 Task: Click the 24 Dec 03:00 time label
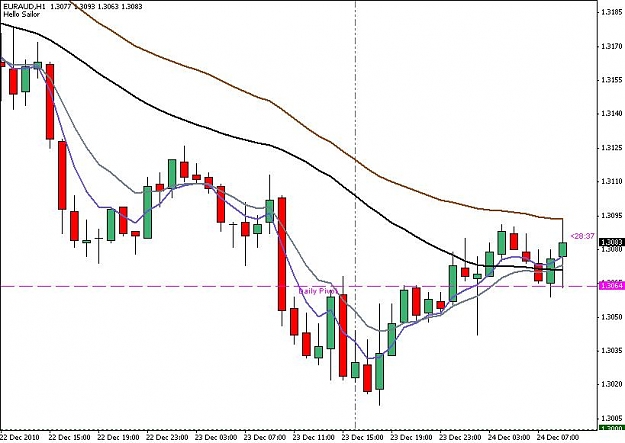tap(510, 437)
